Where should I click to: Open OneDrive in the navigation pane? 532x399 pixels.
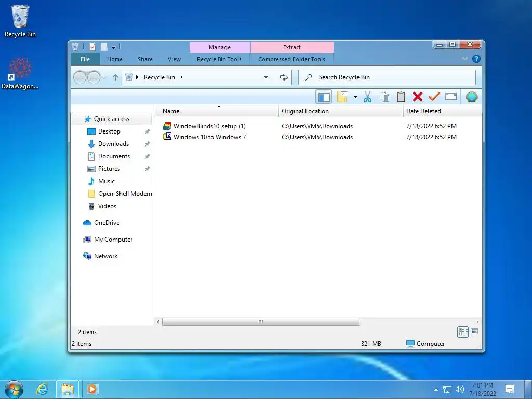tap(107, 223)
